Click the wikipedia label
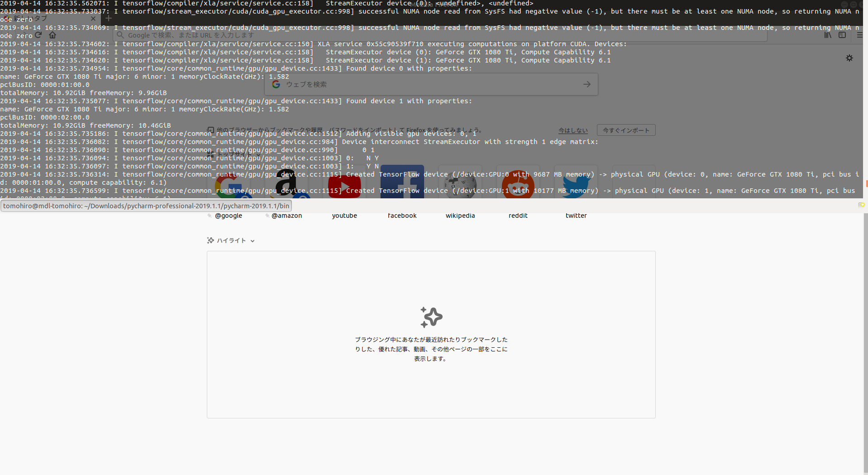 (x=460, y=216)
